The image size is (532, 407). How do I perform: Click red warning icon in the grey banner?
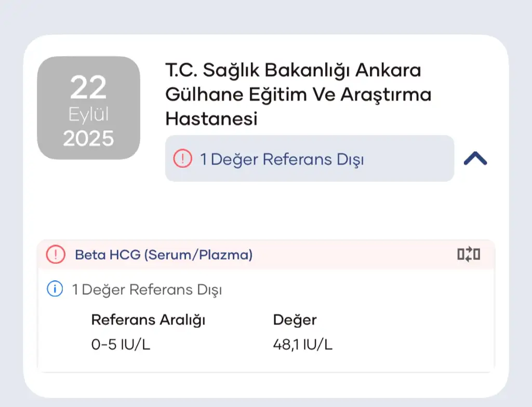click(x=182, y=158)
